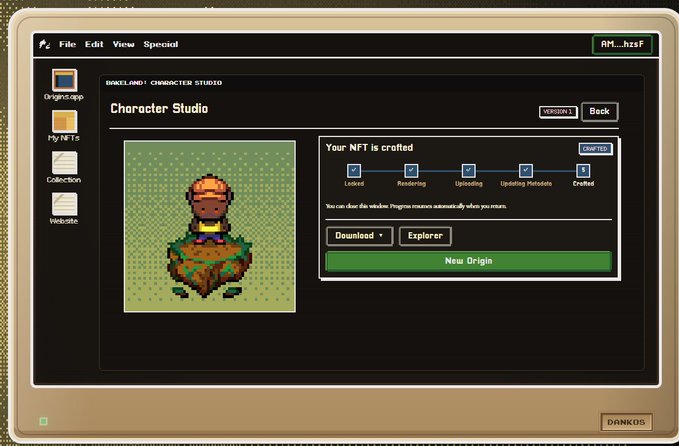Image resolution: width=679 pixels, height=446 pixels.
Task: Click the Locked step checkmark
Action: click(354, 170)
